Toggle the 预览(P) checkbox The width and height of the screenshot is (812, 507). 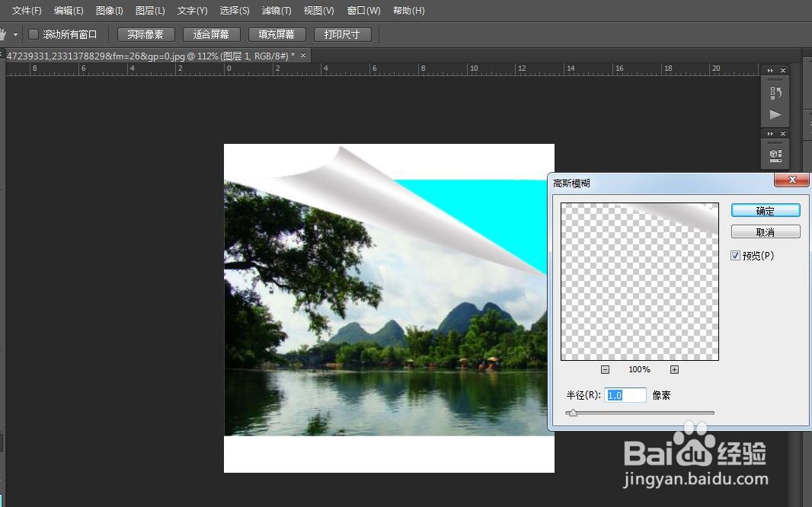pyautogui.click(x=735, y=256)
